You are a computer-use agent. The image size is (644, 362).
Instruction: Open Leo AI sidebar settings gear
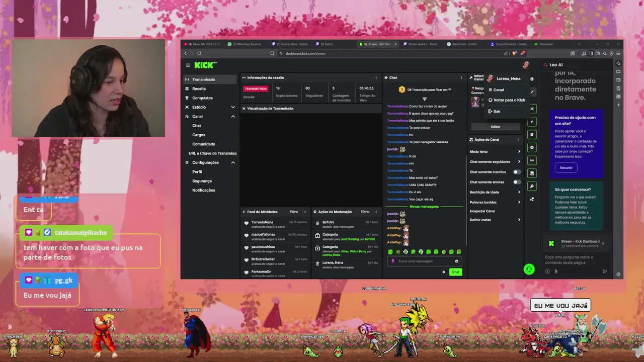pos(618,275)
